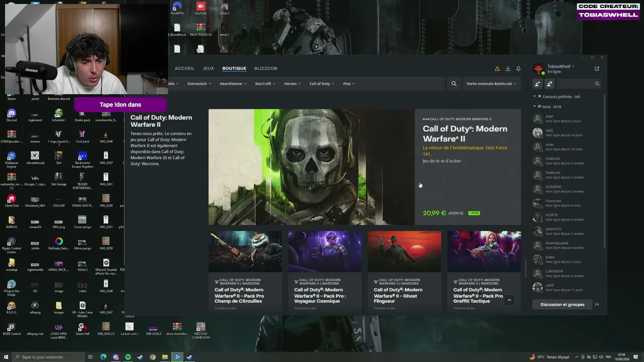Viewport: 644px width, 362px height.
Task: Switch to the BLIZZCON tab
Action: click(x=266, y=68)
